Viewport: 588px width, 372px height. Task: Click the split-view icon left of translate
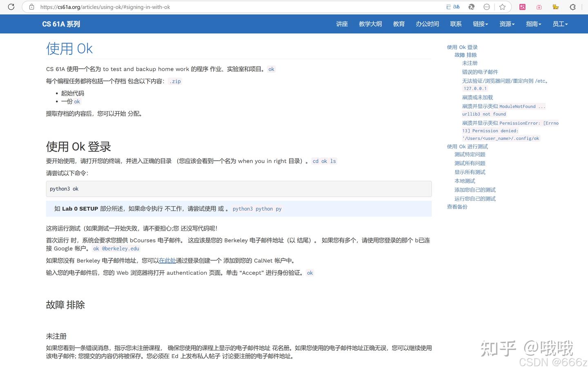click(x=448, y=7)
